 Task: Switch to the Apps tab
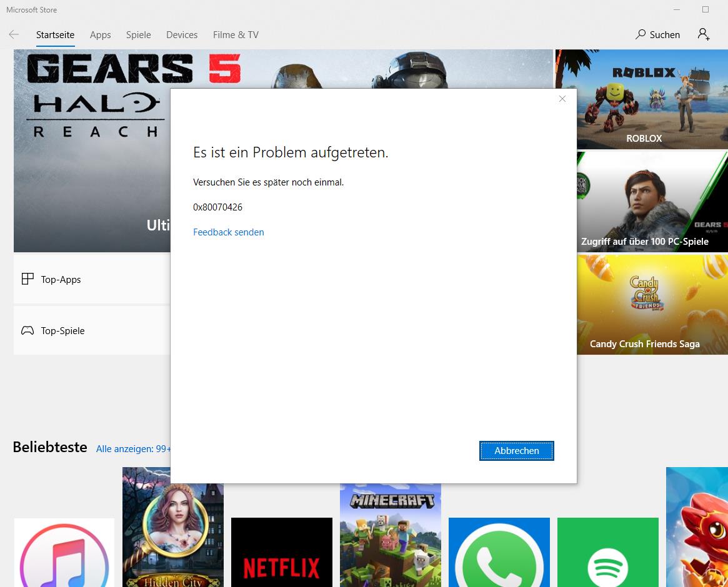[x=100, y=35]
